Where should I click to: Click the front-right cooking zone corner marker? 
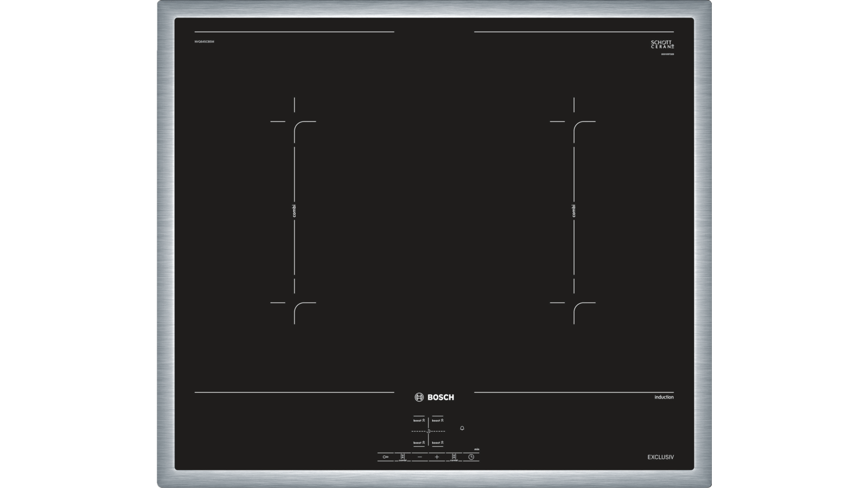point(573,302)
